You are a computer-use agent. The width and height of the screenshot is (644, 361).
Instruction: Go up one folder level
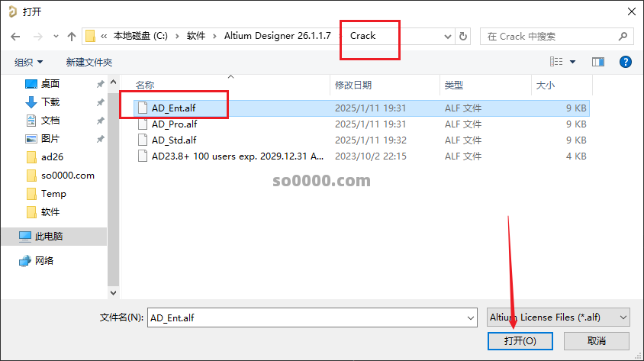[x=72, y=37]
